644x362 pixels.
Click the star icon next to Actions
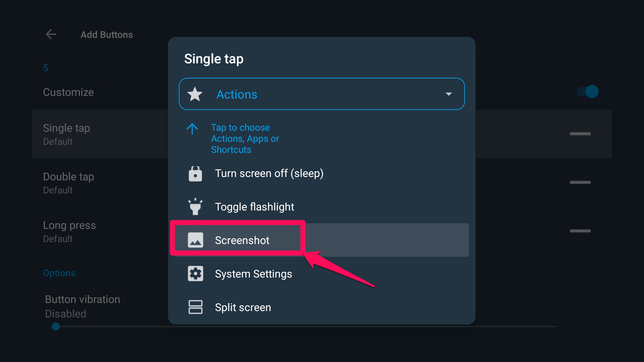[x=195, y=94]
